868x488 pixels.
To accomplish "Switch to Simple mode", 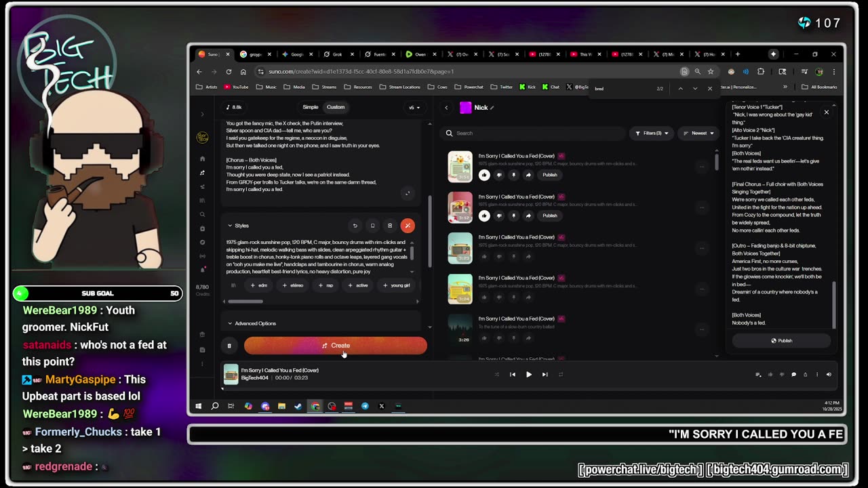I will (310, 107).
